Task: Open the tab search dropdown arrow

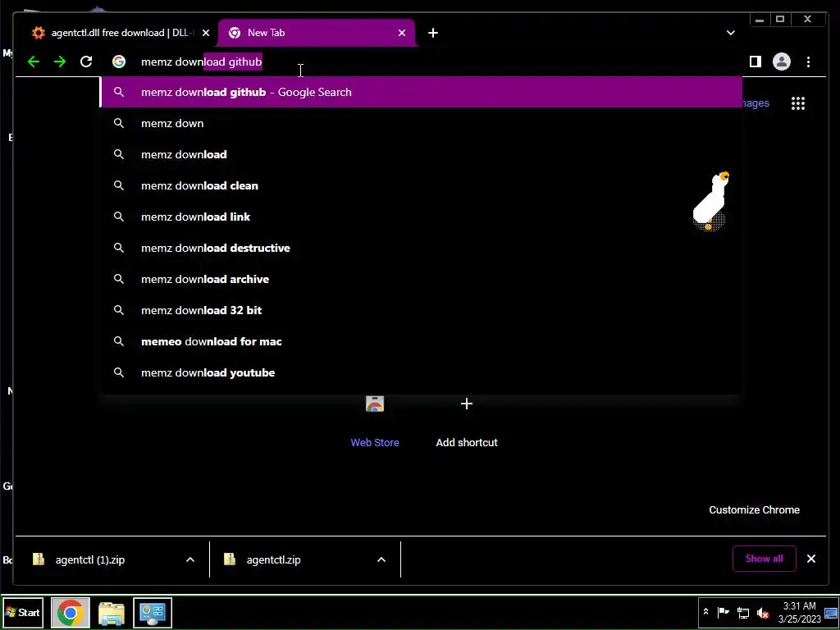Action: tap(731, 33)
